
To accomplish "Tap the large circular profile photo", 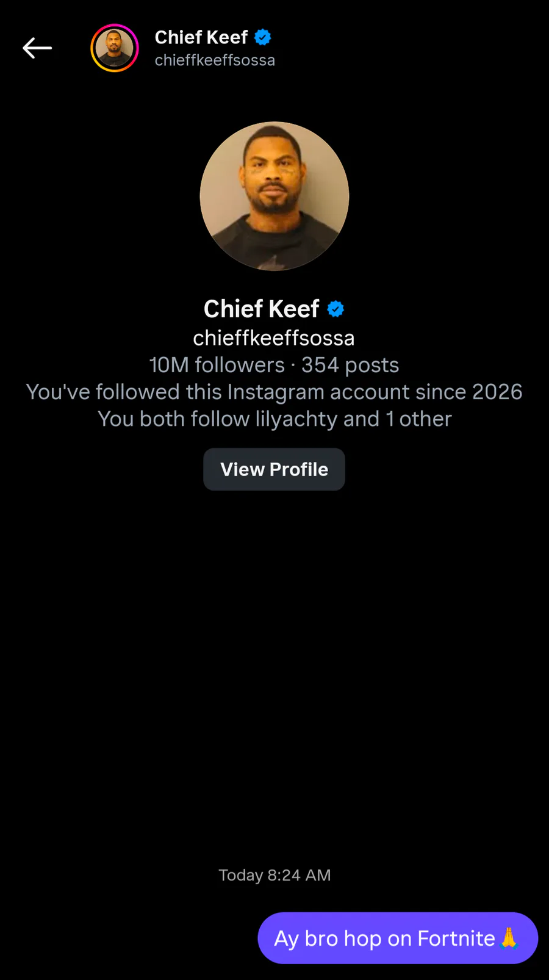I will click(274, 196).
